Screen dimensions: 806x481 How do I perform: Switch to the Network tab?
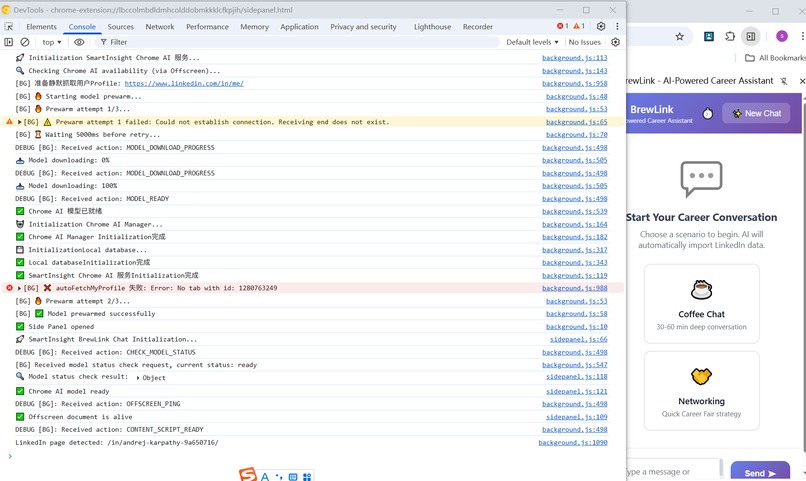[160, 27]
